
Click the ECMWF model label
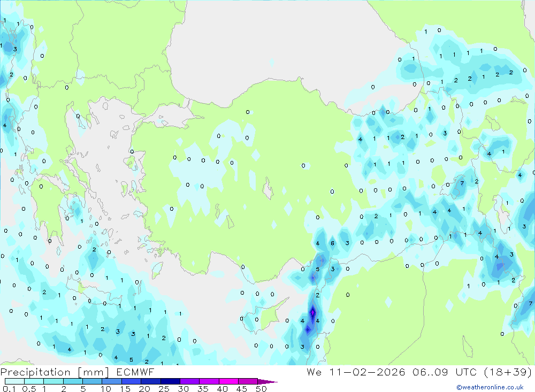pyautogui.click(x=135, y=372)
